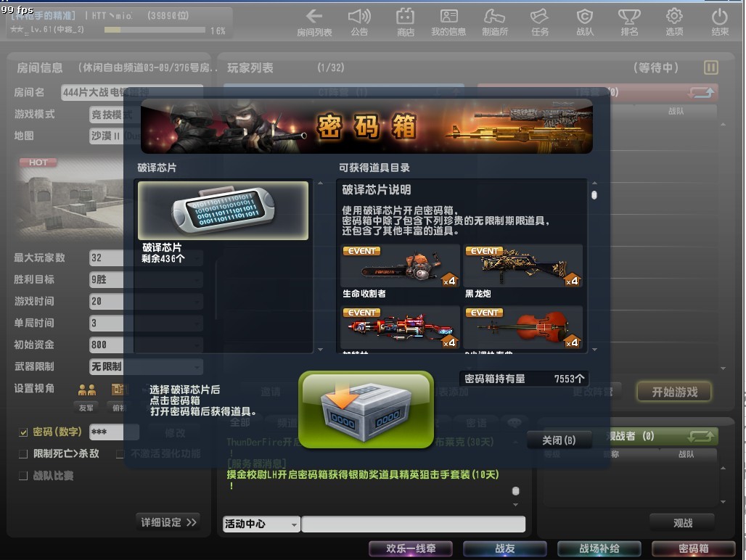Select the red multicolor gun item
Image resolution: width=746 pixels, height=560 pixels.
400,328
